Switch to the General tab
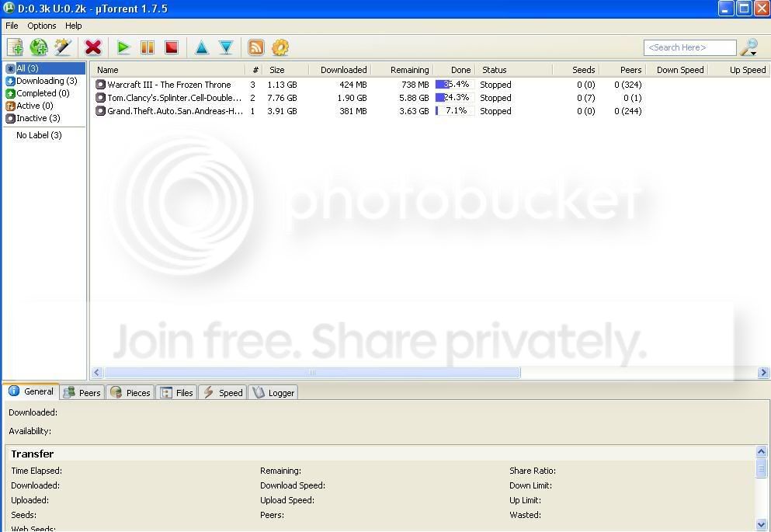The height and width of the screenshot is (532, 771). click(31, 391)
